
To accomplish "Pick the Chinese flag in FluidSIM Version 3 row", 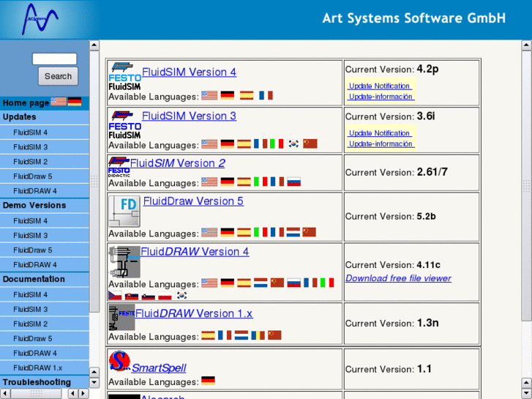I will pos(310,144).
